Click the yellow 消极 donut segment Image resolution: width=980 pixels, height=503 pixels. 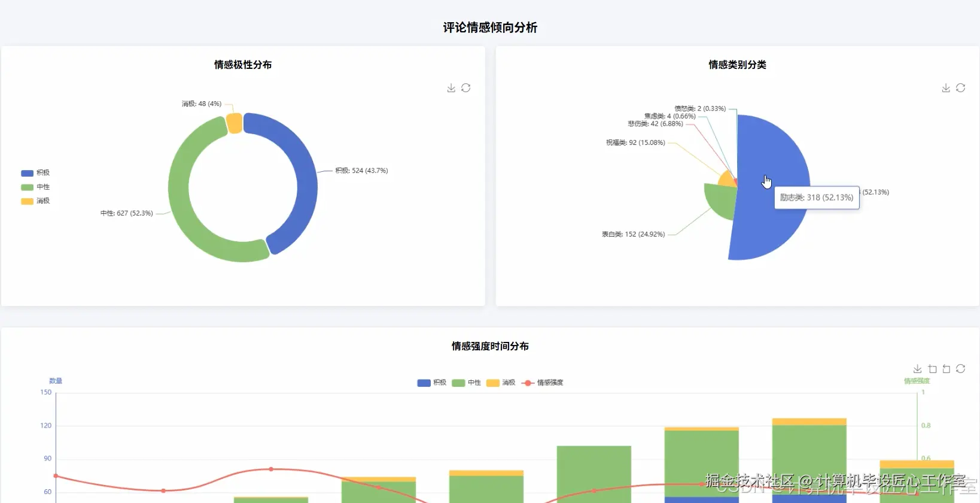pos(235,123)
